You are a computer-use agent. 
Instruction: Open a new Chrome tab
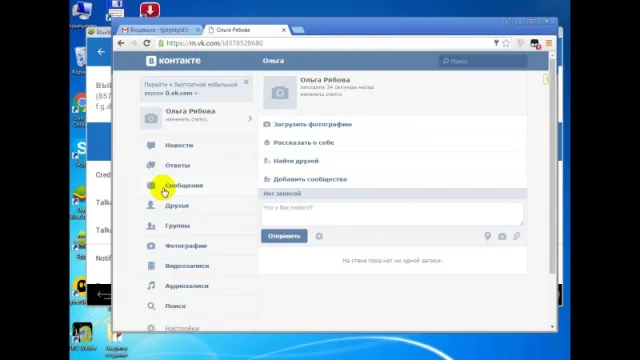tap(298, 30)
